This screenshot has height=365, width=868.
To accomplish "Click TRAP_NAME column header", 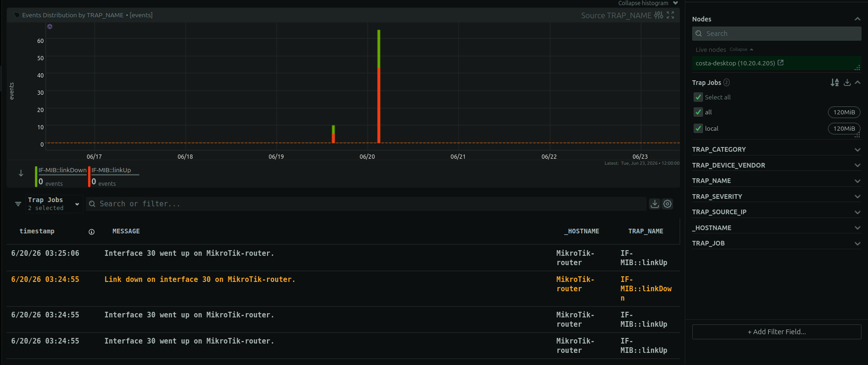I will 646,232.
